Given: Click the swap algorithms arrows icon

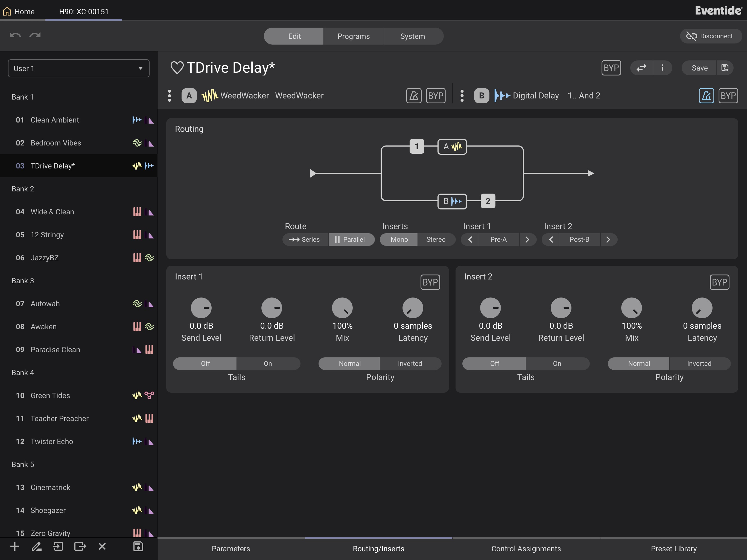Looking at the screenshot, I should 641,68.
